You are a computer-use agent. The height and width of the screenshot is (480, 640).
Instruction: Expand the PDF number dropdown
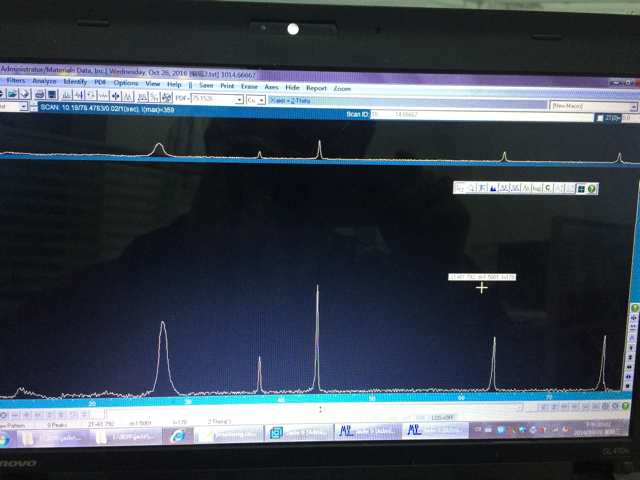coord(240,100)
